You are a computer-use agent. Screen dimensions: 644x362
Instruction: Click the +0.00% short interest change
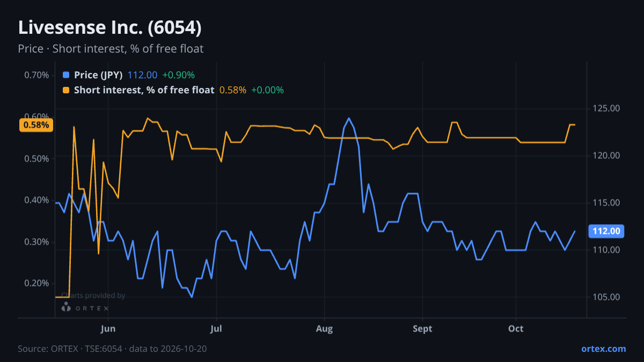tap(268, 90)
